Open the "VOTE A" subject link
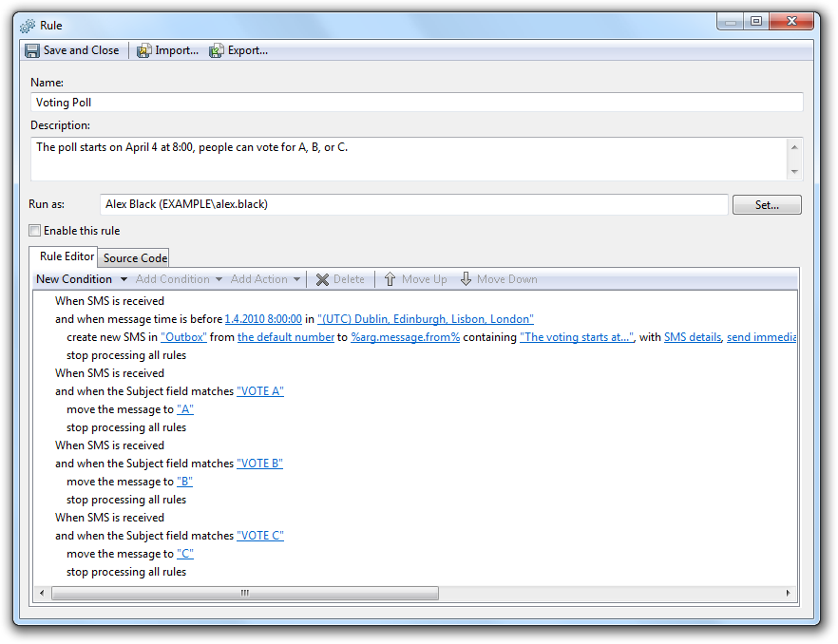Screen dimensions: 838x644 point(259,391)
